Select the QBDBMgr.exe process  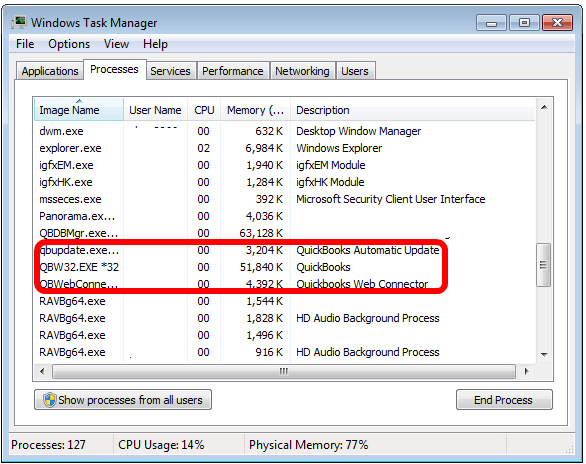click(284, 233)
